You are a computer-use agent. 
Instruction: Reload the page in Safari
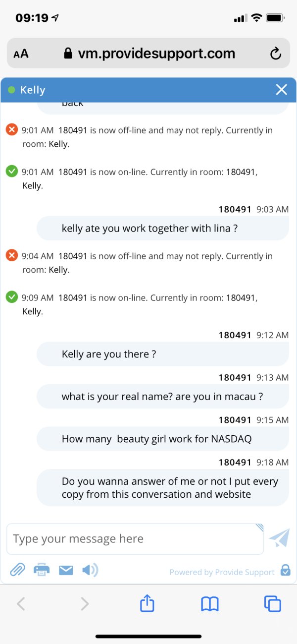tap(276, 54)
